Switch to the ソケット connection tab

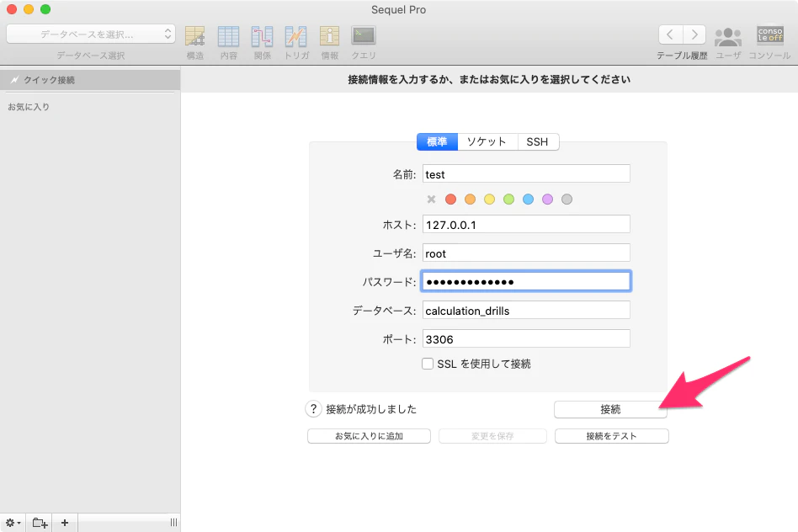(x=487, y=141)
